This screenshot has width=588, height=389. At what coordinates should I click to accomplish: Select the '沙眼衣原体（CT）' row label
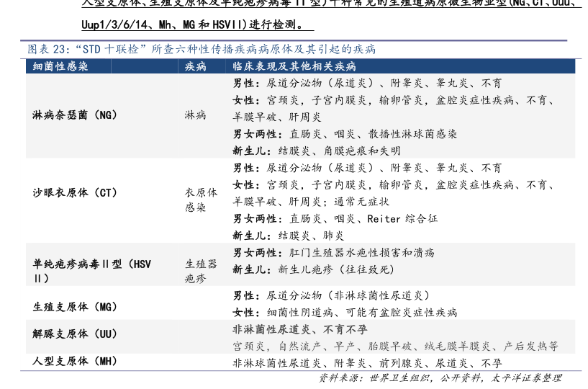(75, 193)
